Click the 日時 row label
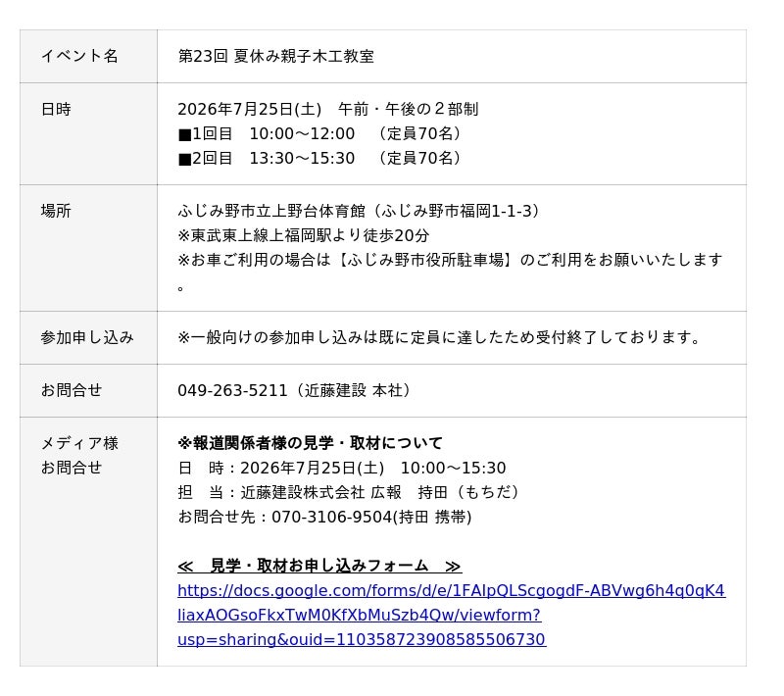 click(56, 109)
